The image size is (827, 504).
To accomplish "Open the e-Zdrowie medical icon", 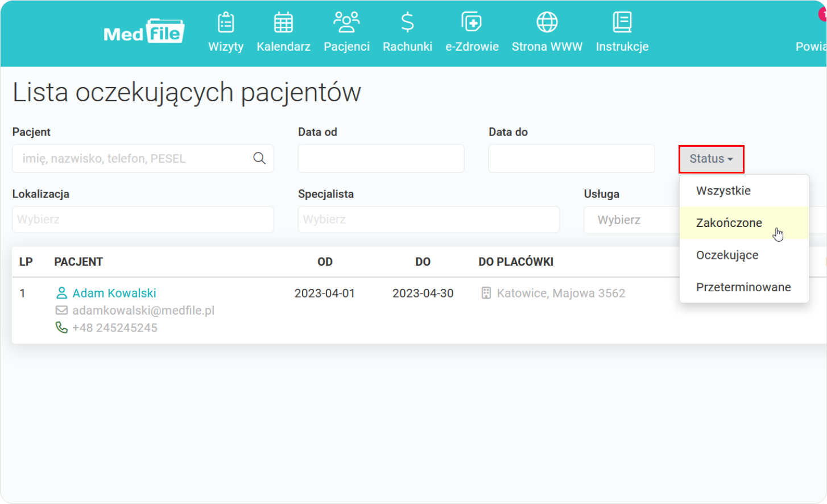I will [472, 22].
